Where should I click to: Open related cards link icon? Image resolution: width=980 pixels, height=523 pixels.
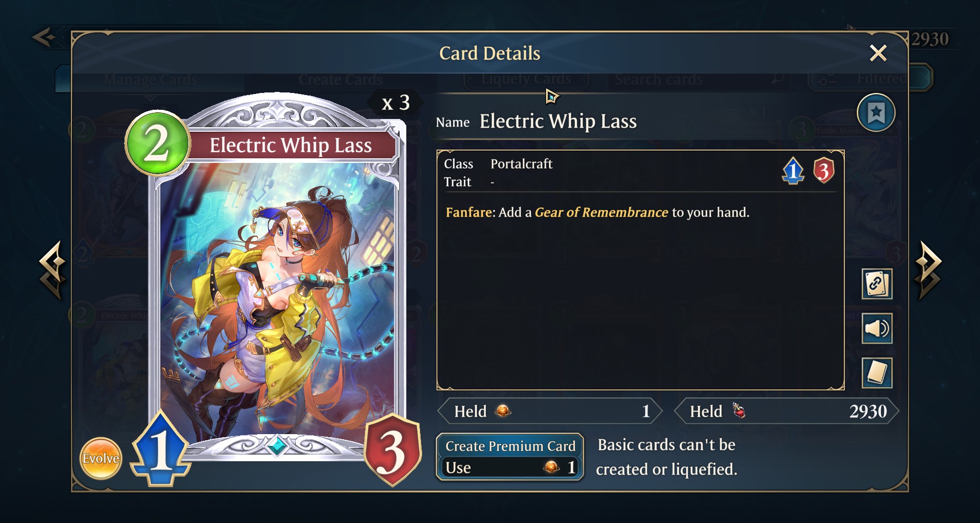click(x=877, y=283)
